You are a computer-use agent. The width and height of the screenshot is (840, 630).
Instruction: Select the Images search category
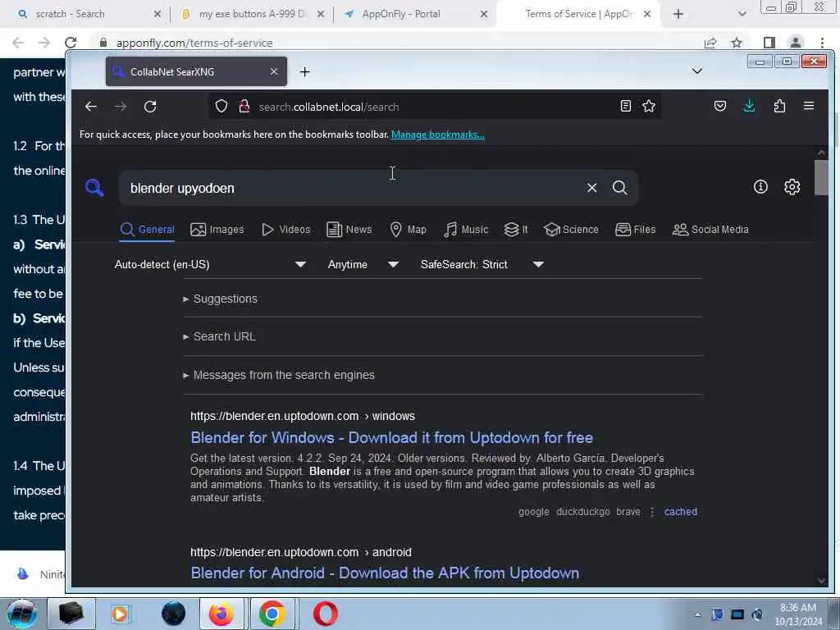tap(217, 230)
